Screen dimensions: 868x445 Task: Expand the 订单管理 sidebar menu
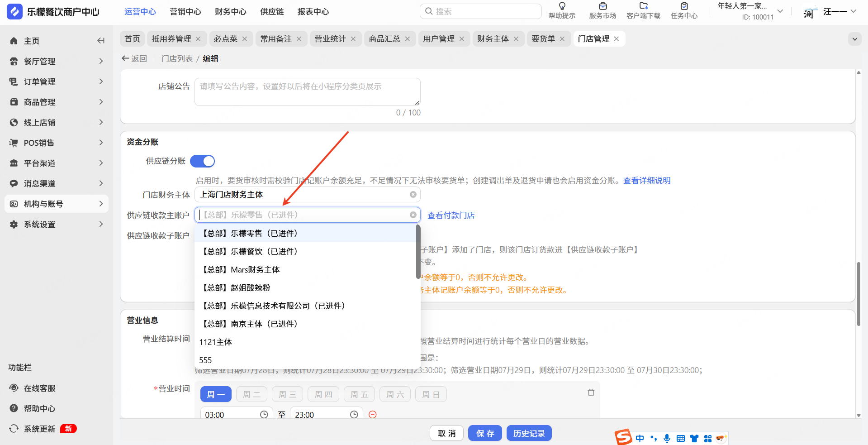(57, 81)
